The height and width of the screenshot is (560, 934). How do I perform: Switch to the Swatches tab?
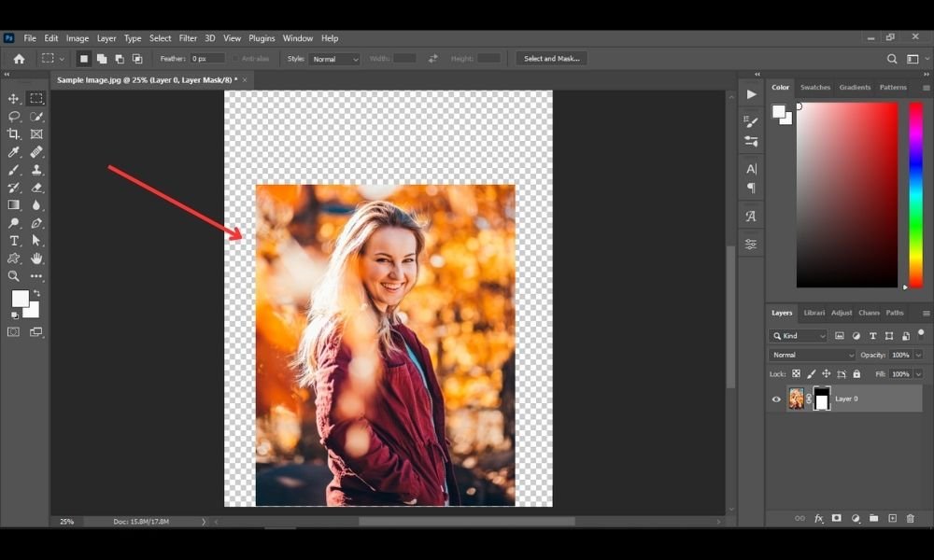(x=814, y=87)
